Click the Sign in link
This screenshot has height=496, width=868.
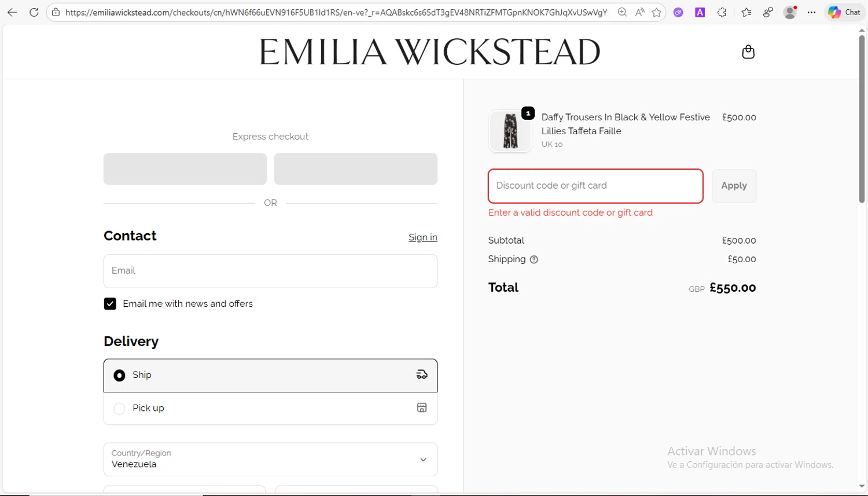[423, 237]
